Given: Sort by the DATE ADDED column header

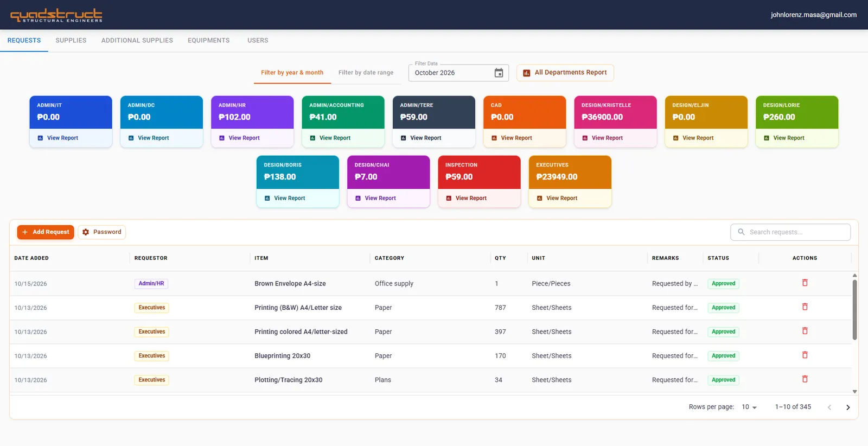Looking at the screenshot, I should 31,258.
